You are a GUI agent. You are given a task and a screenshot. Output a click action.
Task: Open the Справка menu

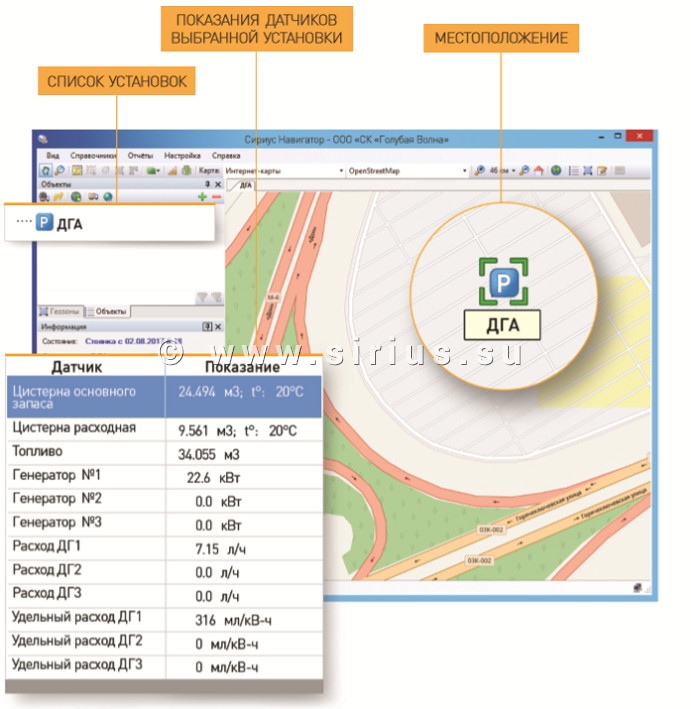coord(226,156)
